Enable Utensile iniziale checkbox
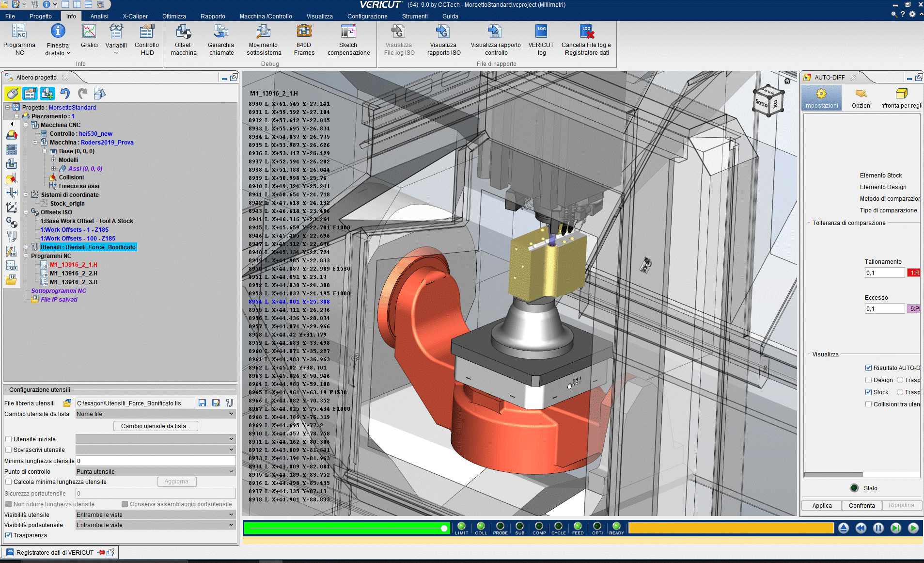This screenshot has width=924, height=563. [x=8, y=439]
